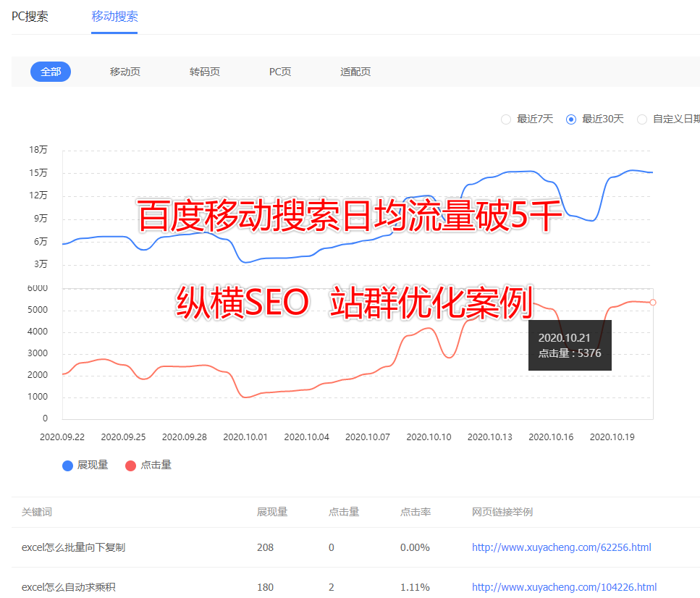Click the 全部 filter pill

(51, 72)
